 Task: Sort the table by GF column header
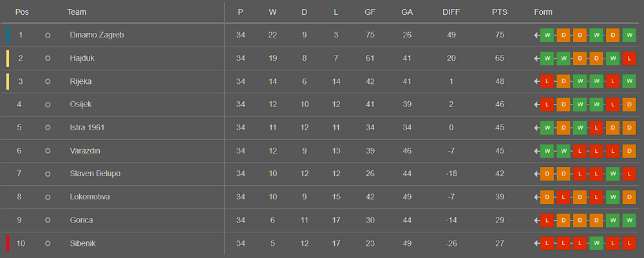tap(370, 12)
